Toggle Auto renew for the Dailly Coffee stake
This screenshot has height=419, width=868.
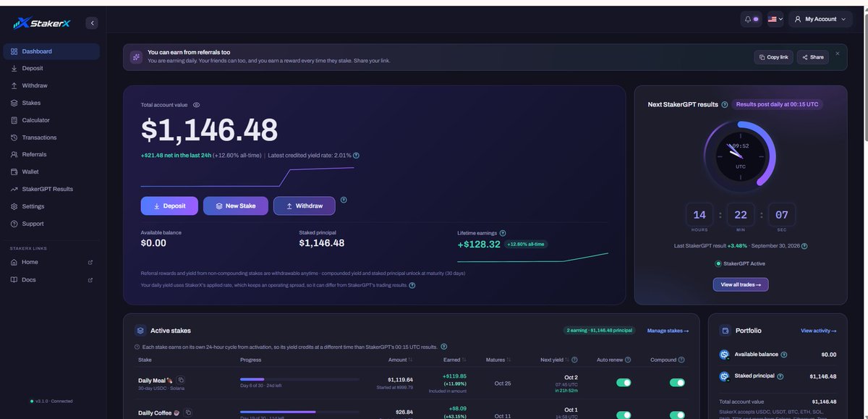coord(624,415)
